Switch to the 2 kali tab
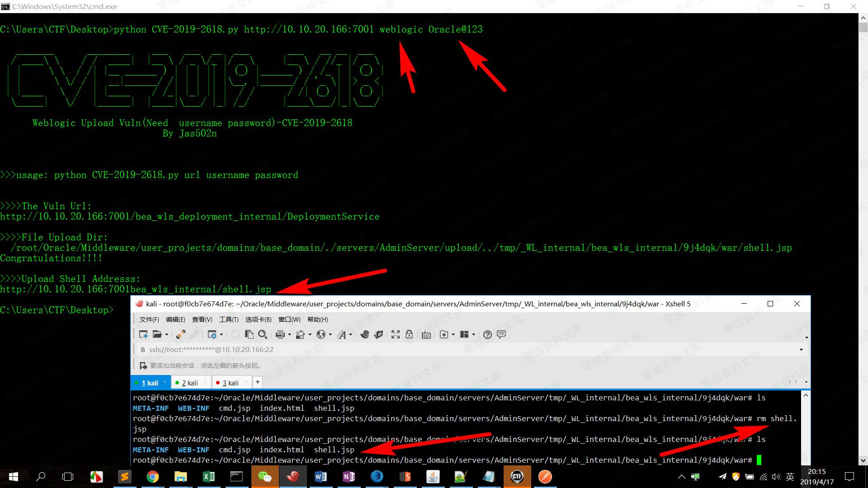868x488 pixels. click(190, 382)
